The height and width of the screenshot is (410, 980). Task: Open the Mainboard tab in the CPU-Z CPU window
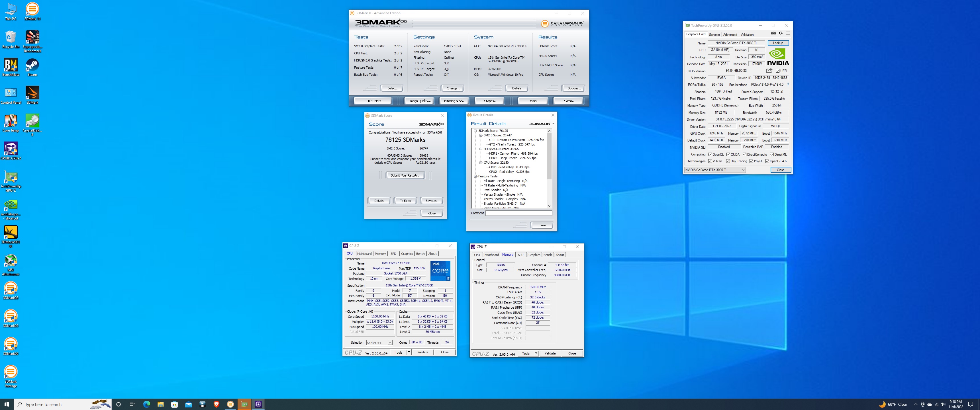point(364,254)
